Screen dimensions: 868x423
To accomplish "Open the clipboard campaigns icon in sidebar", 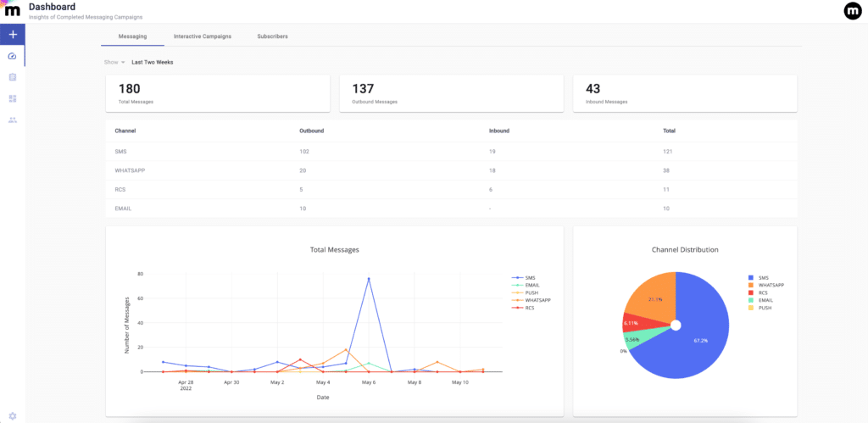I will point(13,77).
